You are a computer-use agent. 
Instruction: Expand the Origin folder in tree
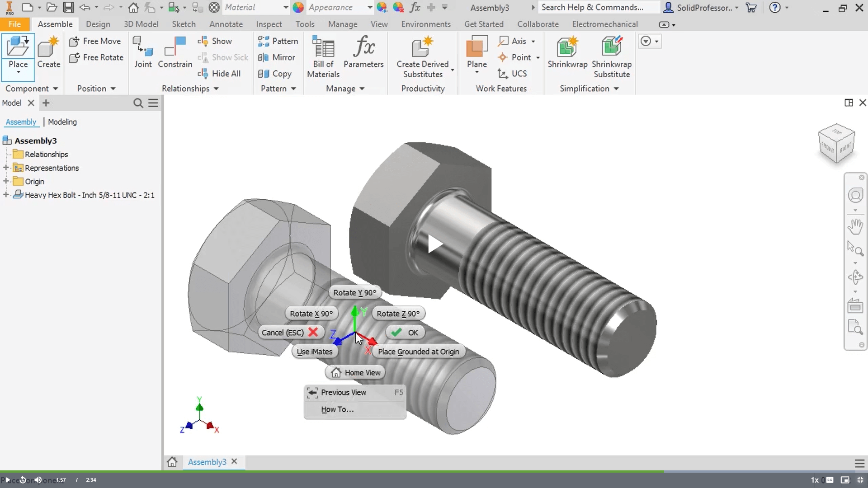(x=5, y=181)
